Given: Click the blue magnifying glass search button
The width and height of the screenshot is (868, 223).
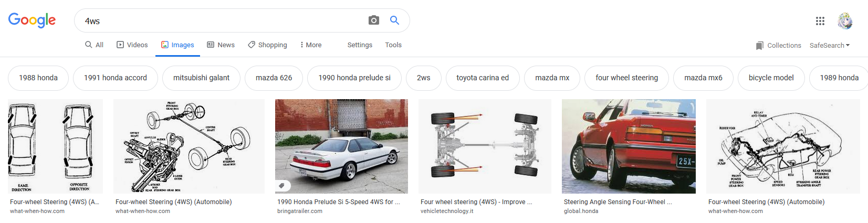Looking at the screenshot, I should click(x=394, y=20).
